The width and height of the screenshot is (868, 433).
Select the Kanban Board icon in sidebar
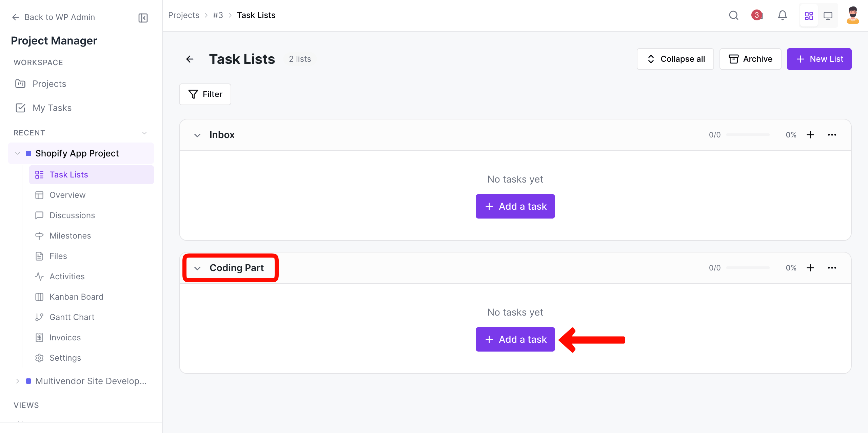(39, 297)
